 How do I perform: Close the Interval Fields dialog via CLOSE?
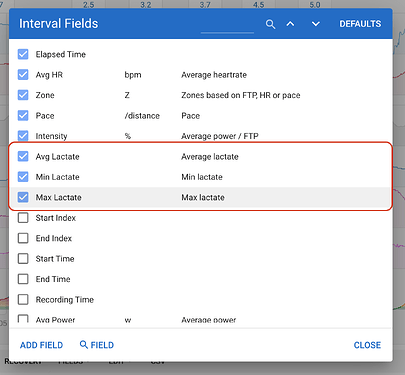click(367, 345)
